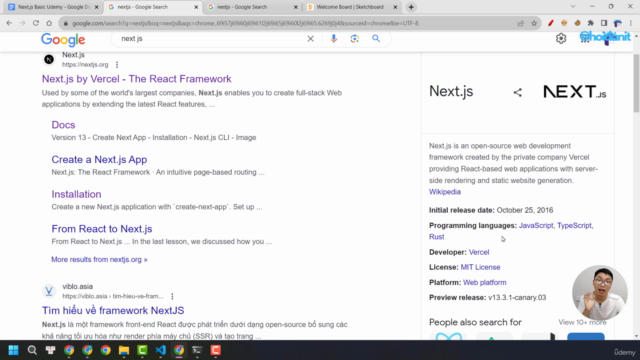Clear the search box with the X
640x360 pixels.
coord(311,39)
